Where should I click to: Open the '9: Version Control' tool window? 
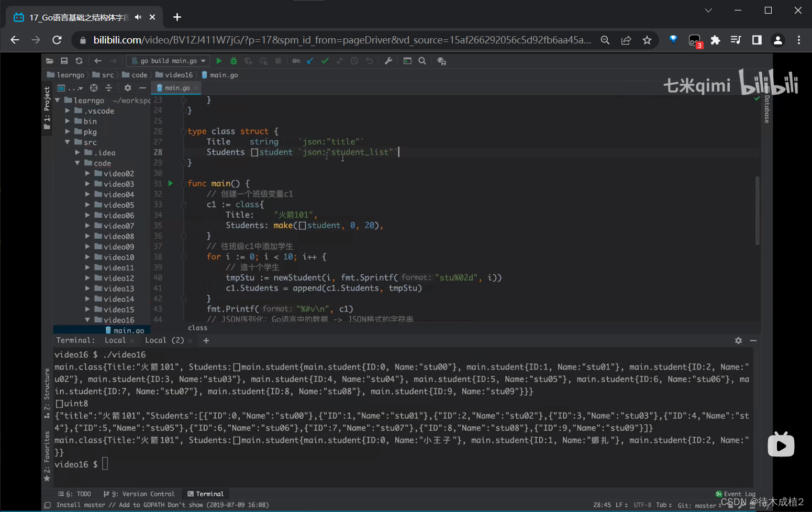click(139, 494)
